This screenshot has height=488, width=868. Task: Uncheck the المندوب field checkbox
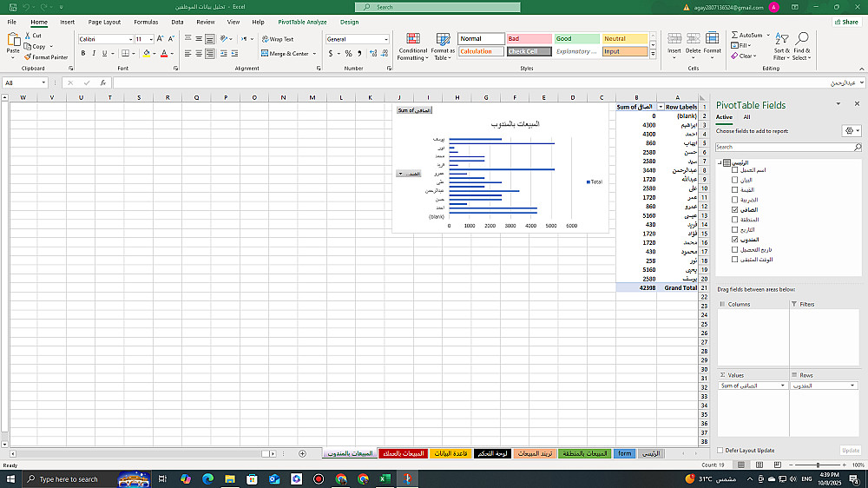[x=735, y=240]
